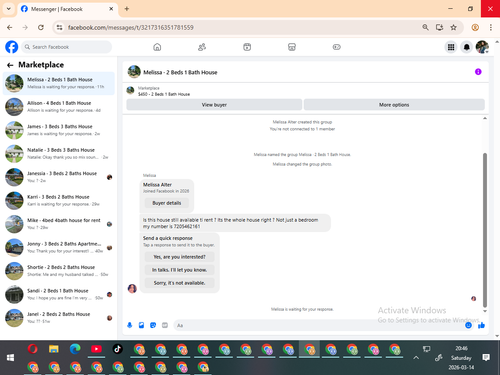Open the tab search dropdown arrow
This screenshot has height=375, width=500.
coord(9,9)
